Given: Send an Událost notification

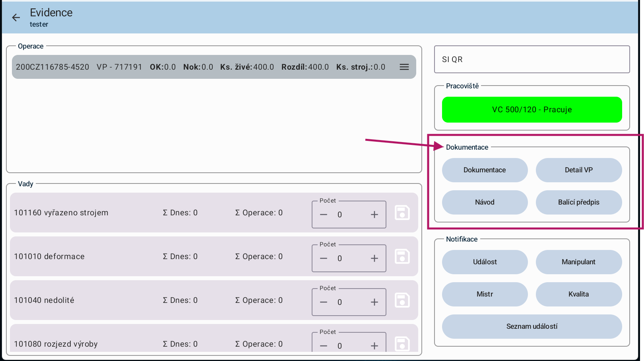Looking at the screenshot, I should coord(485,262).
